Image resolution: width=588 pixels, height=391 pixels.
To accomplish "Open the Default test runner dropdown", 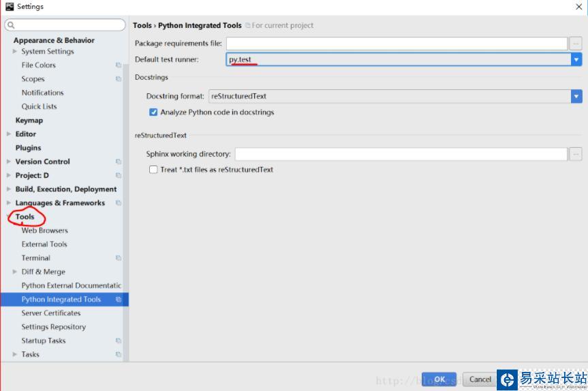I will pyautogui.click(x=576, y=59).
